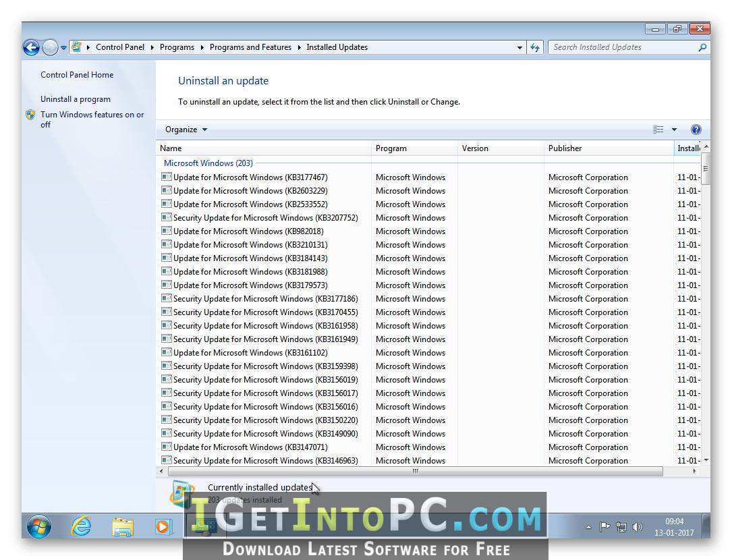Open Windows Explorer from the taskbar
732x560 pixels.
122,526
